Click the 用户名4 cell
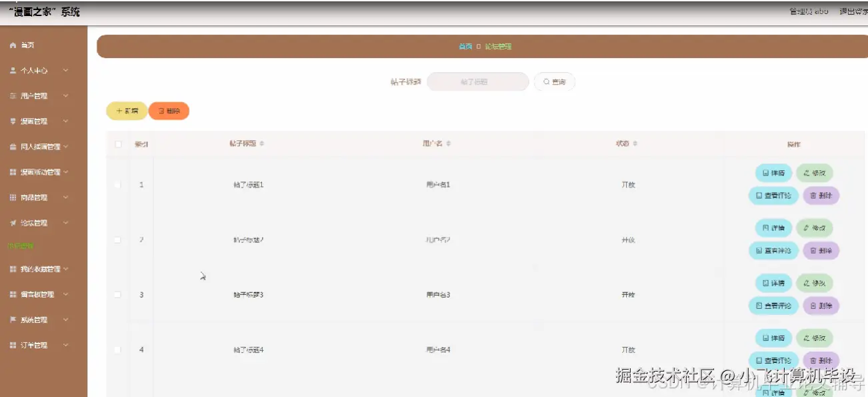Screen dimensions: 868x397 [438, 350]
